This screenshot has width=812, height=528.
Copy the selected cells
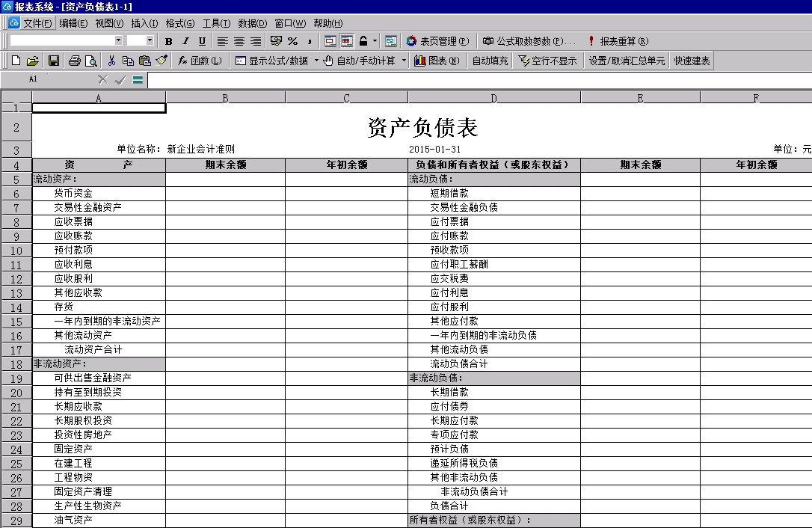pos(128,61)
